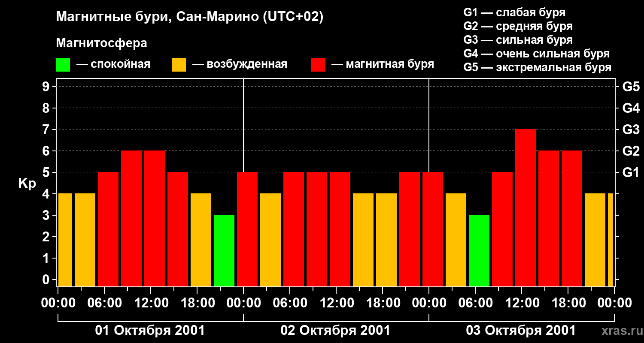Click the yellow Kp 4 bar at 18:00 on 01 Октября

pyautogui.click(x=201, y=240)
